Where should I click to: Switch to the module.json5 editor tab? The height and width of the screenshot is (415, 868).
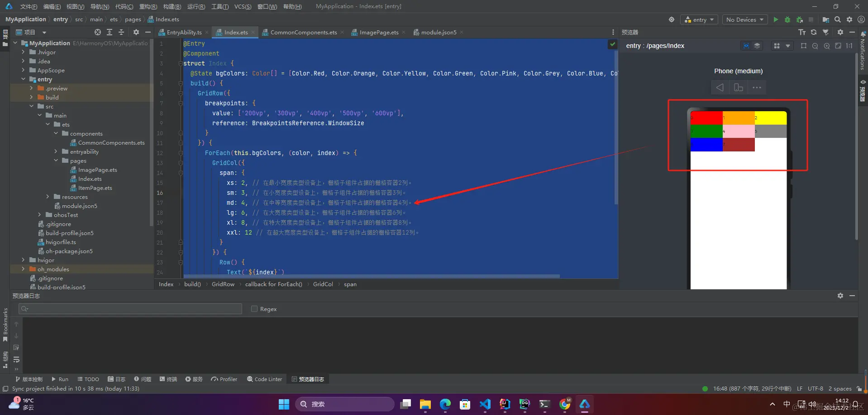pos(439,32)
